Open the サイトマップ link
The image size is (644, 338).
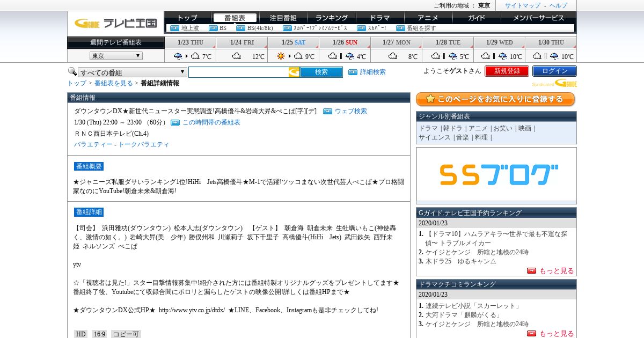pyautogui.click(x=523, y=5)
